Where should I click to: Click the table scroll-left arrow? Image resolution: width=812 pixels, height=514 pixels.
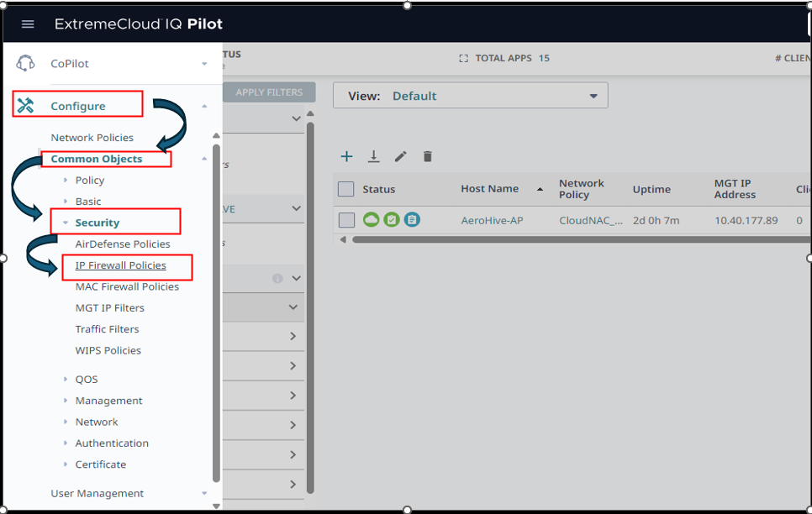point(343,239)
